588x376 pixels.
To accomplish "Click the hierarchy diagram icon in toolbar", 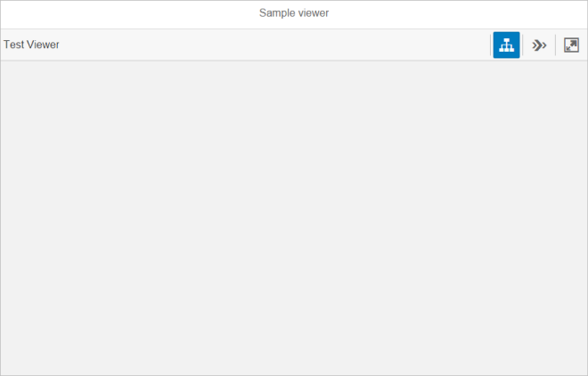I will [506, 45].
